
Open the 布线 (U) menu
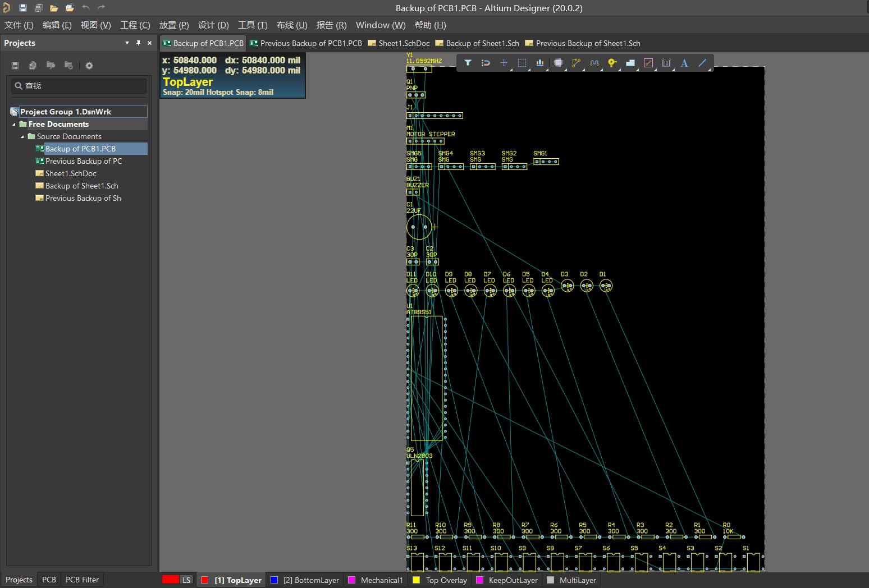coord(292,25)
